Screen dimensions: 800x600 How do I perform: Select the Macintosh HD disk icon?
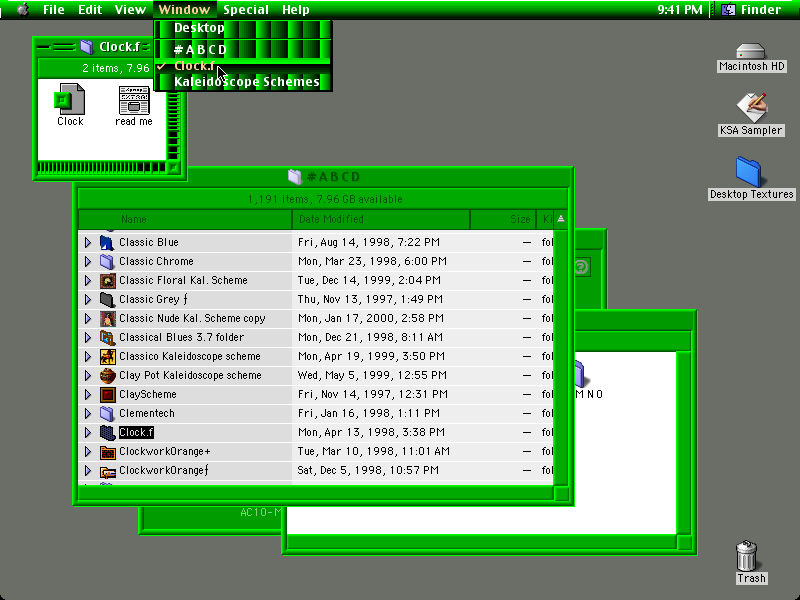pyautogui.click(x=751, y=51)
